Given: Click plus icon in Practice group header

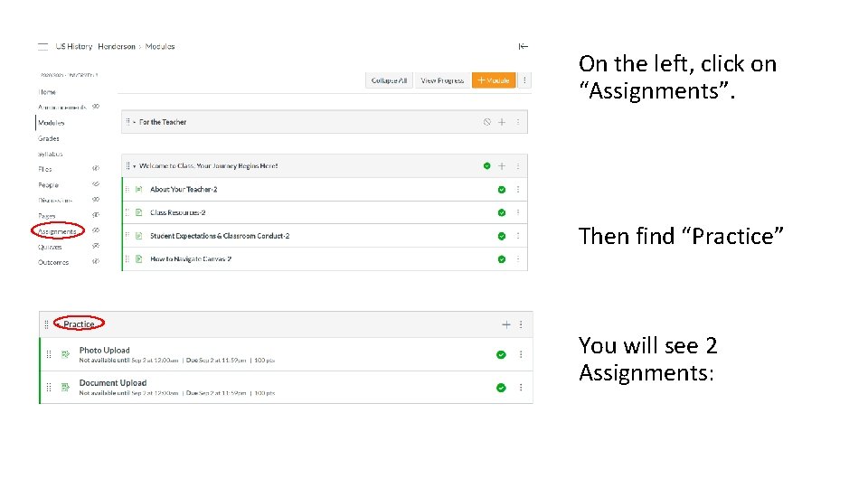Looking at the screenshot, I should pos(505,324).
